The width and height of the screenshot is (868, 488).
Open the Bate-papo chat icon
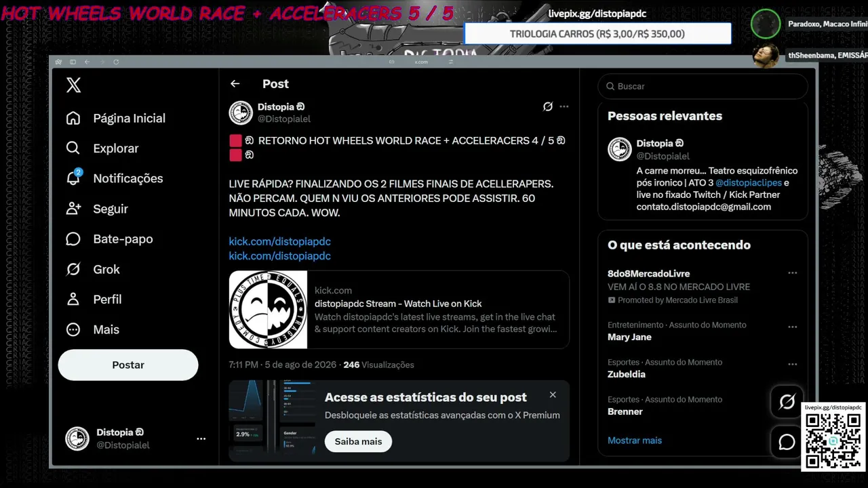pyautogui.click(x=73, y=239)
